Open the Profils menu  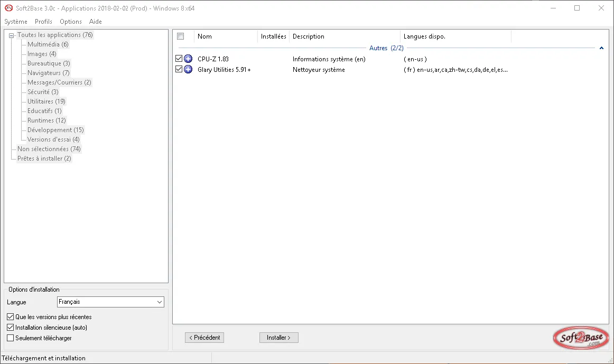43,22
